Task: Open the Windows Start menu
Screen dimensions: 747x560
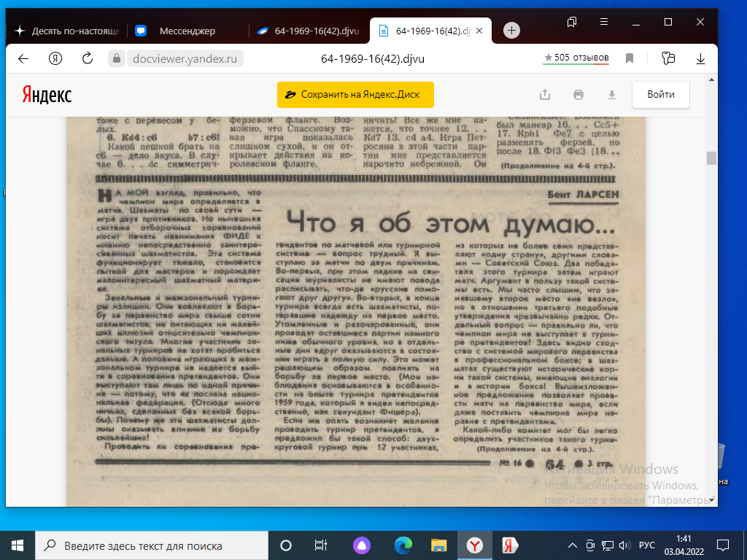Action: click(18, 545)
